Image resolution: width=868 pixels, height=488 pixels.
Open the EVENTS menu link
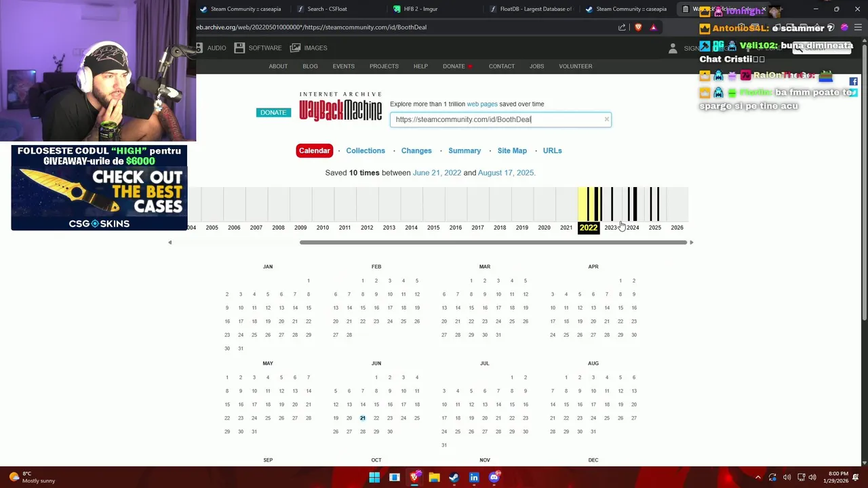pyautogui.click(x=344, y=66)
